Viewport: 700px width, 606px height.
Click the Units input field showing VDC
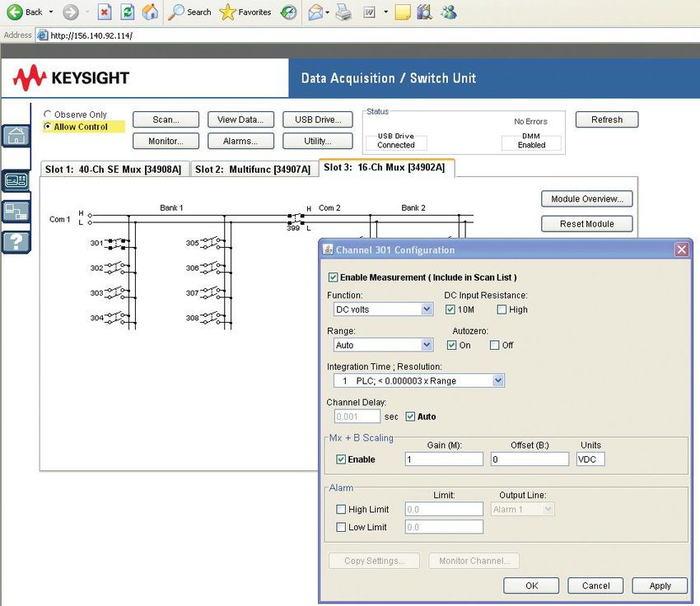tap(590, 459)
